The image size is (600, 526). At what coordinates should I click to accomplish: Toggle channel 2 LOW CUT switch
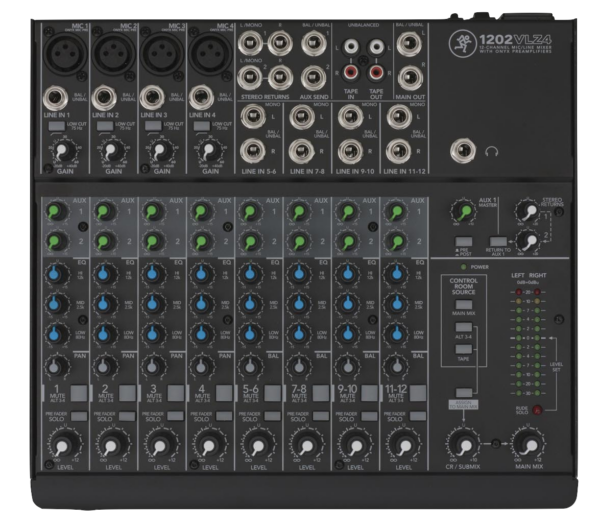pyautogui.click(x=105, y=126)
